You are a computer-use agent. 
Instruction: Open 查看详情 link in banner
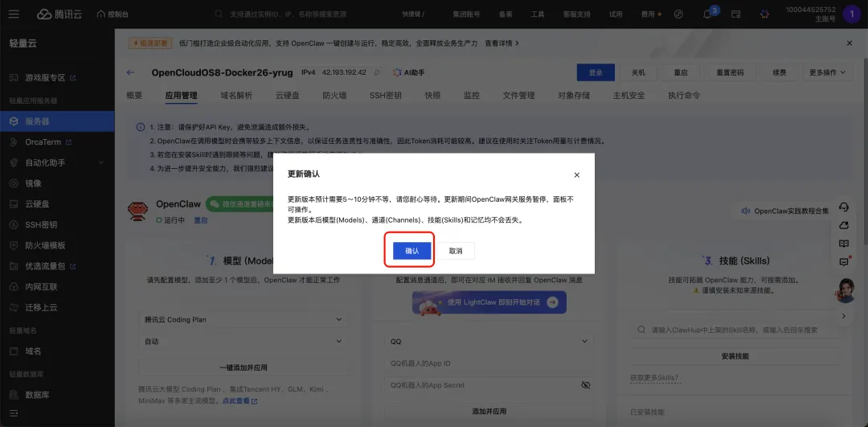coord(502,43)
